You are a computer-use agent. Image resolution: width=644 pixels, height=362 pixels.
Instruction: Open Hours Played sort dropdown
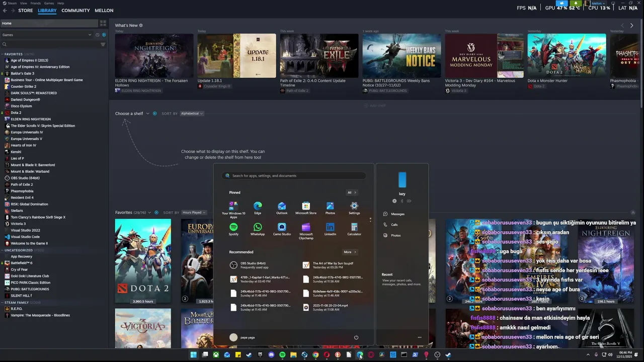pos(194,213)
